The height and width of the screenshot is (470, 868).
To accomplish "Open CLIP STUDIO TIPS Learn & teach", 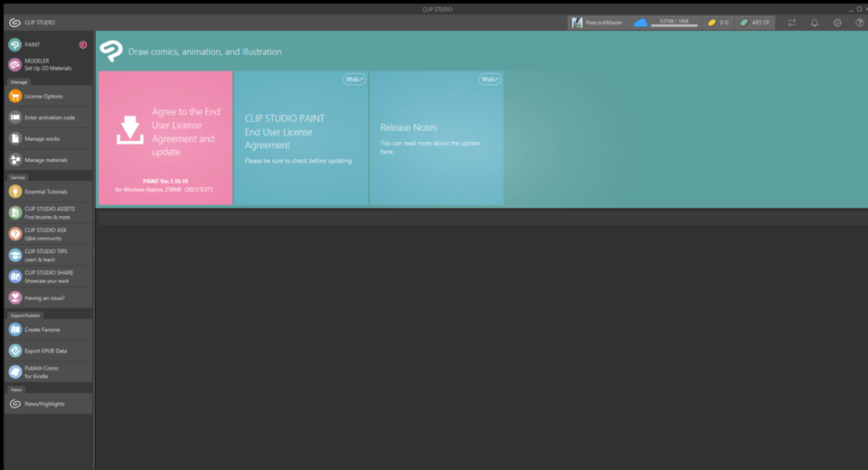I will (x=48, y=255).
